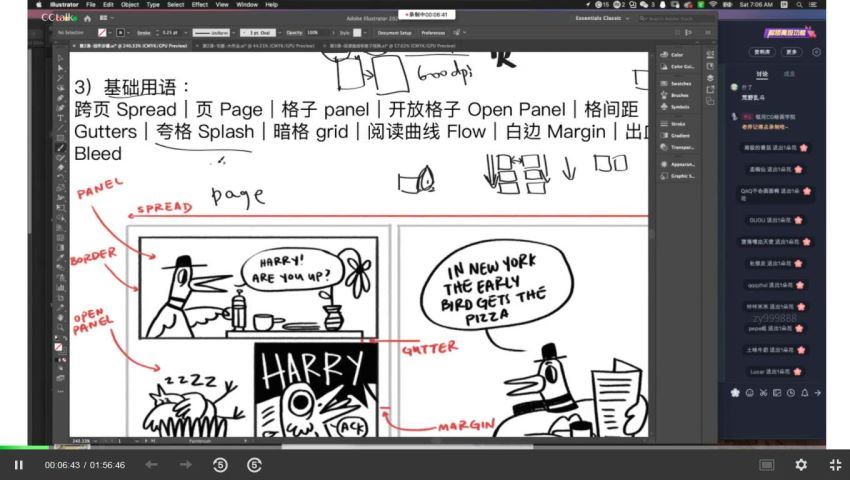Seek along the green video progress bar
Screen dimensions: 850x480
24,447
